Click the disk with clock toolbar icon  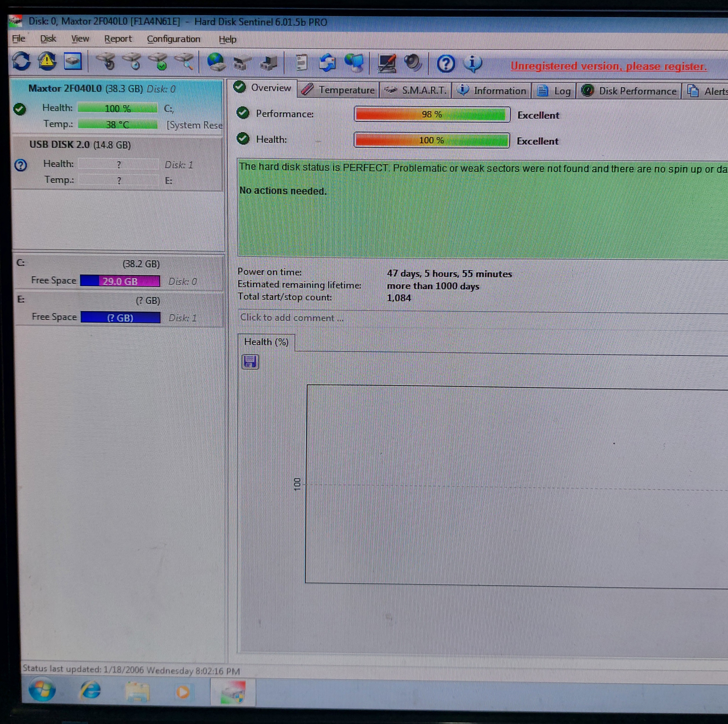[132, 61]
